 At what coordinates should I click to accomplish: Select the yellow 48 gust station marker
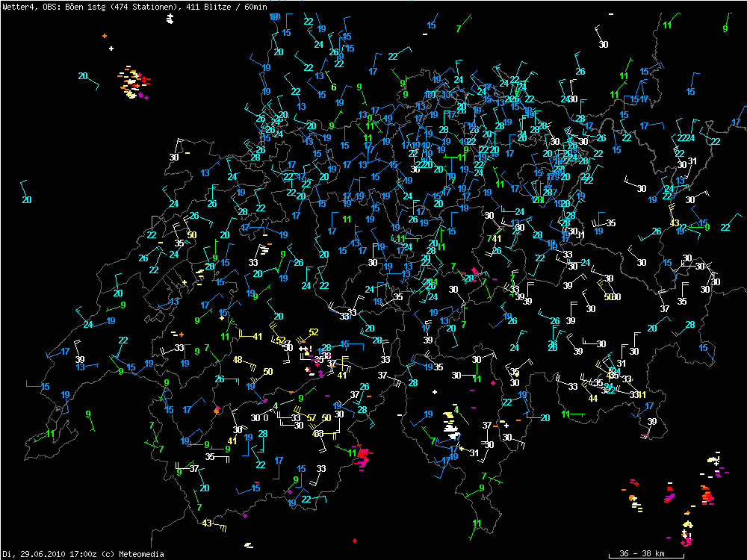(x=238, y=360)
